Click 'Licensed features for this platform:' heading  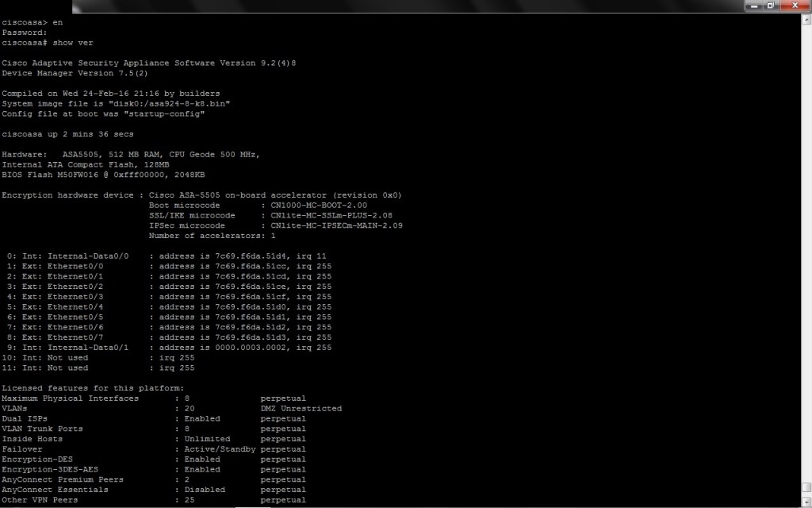[93, 387]
